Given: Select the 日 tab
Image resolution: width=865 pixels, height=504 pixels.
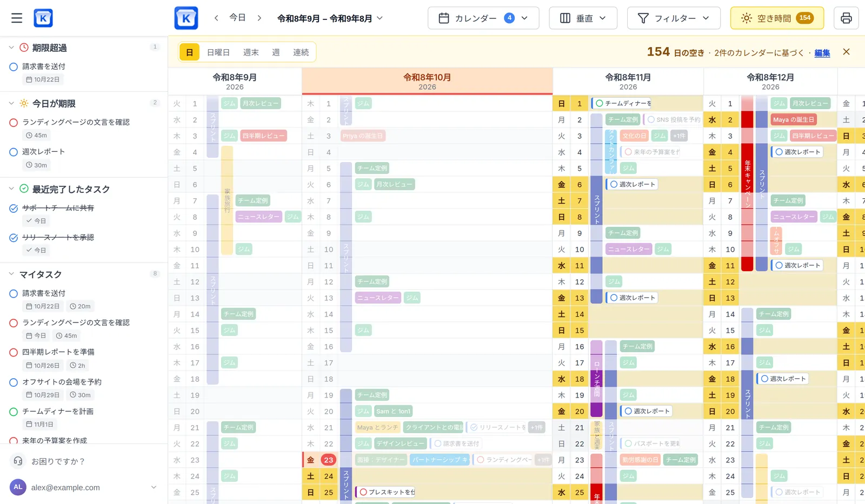Looking at the screenshot, I should [x=189, y=52].
